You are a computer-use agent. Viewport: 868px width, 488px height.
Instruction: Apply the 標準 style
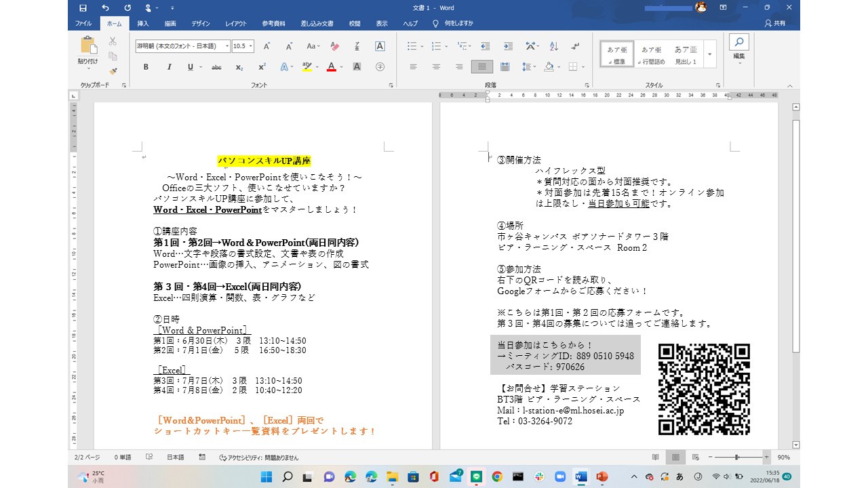[617, 54]
